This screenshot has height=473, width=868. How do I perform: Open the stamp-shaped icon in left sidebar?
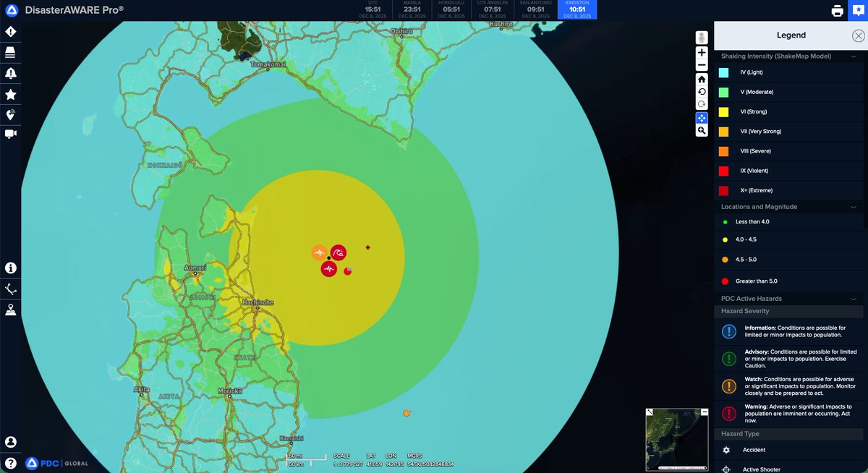11,310
